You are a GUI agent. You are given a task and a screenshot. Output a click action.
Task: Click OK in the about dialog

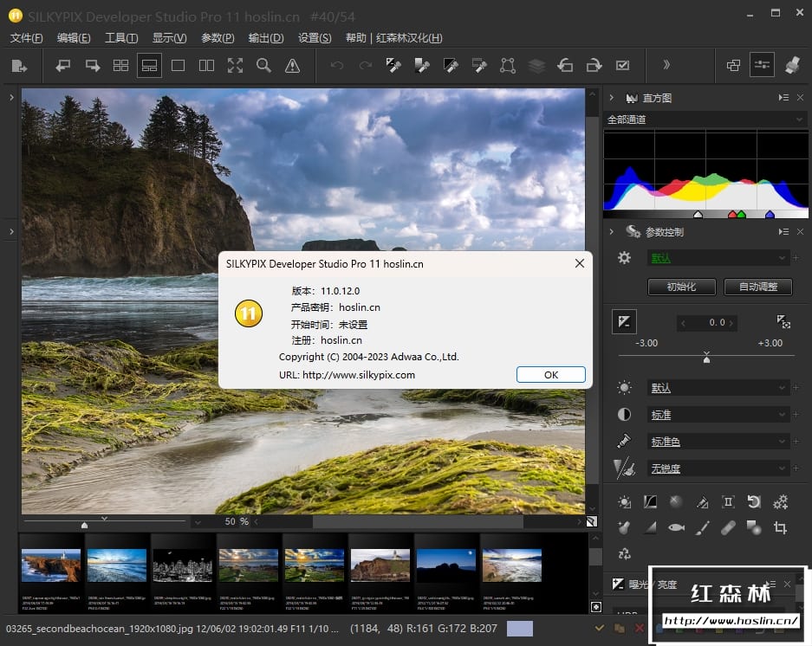coord(551,375)
